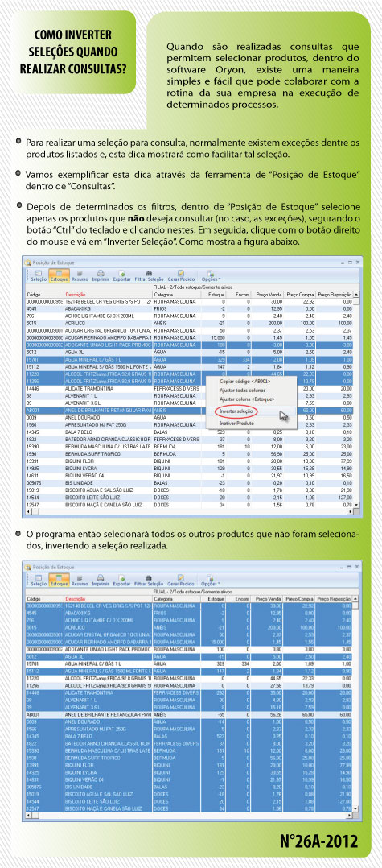Click the horizontal scrollbar right arrow in lower window
382x868 pixels.
(x=350, y=816)
